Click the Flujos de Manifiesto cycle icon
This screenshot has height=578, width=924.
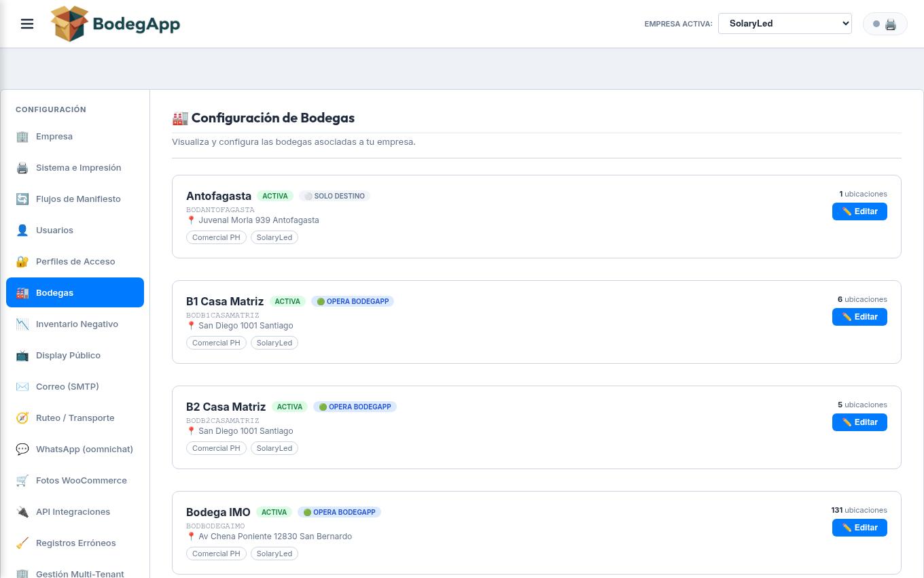coord(22,199)
